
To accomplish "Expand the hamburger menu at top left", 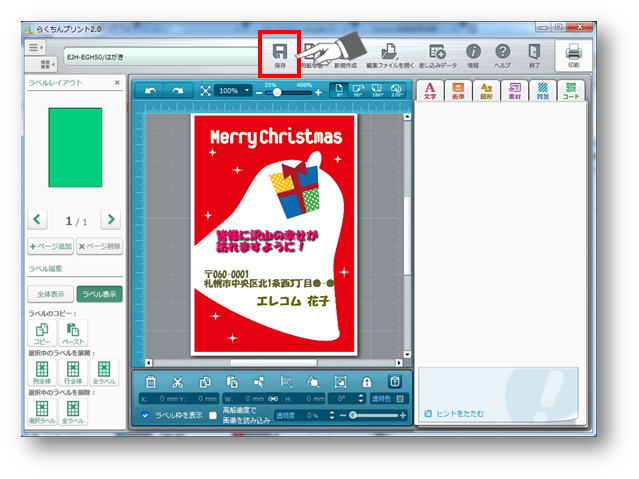I will (x=35, y=48).
